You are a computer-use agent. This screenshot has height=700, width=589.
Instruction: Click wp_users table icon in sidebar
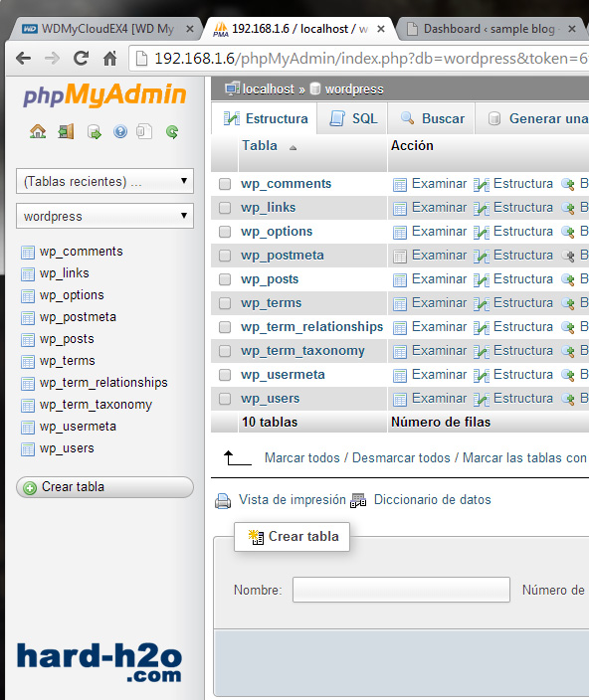click(x=28, y=449)
